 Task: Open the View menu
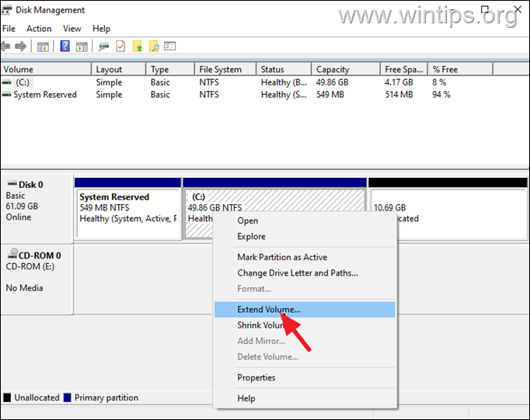pyautogui.click(x=72, y=29)
